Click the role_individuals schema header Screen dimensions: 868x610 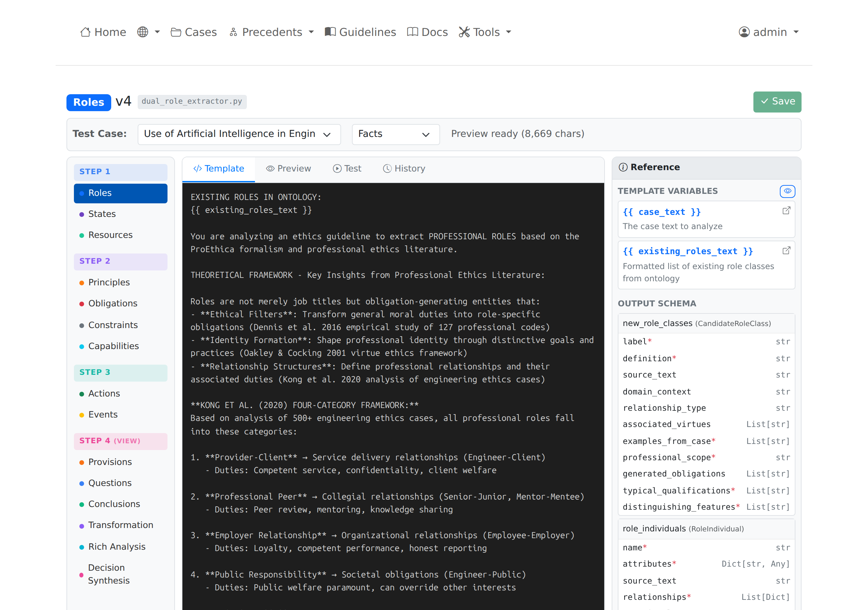(x=706, y=529)
